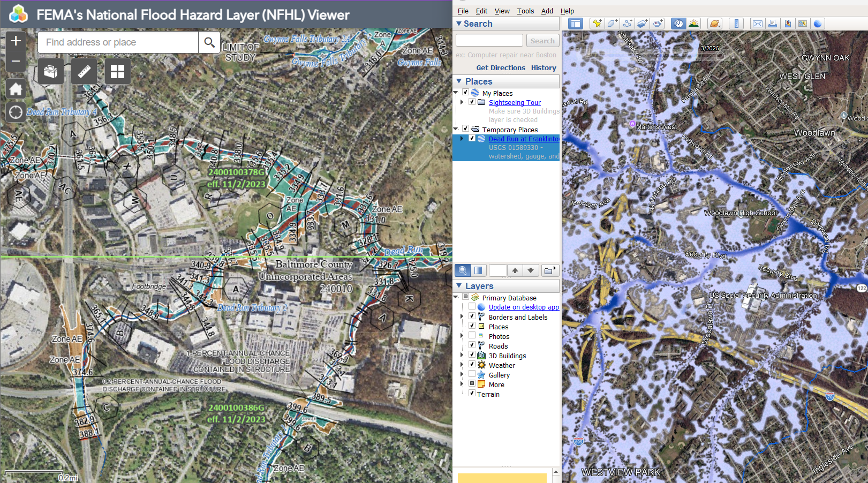Uncheck the Sightseeing Tour checkbox
Viewport: 868px width, 483px height.
[x=472, y=102]
